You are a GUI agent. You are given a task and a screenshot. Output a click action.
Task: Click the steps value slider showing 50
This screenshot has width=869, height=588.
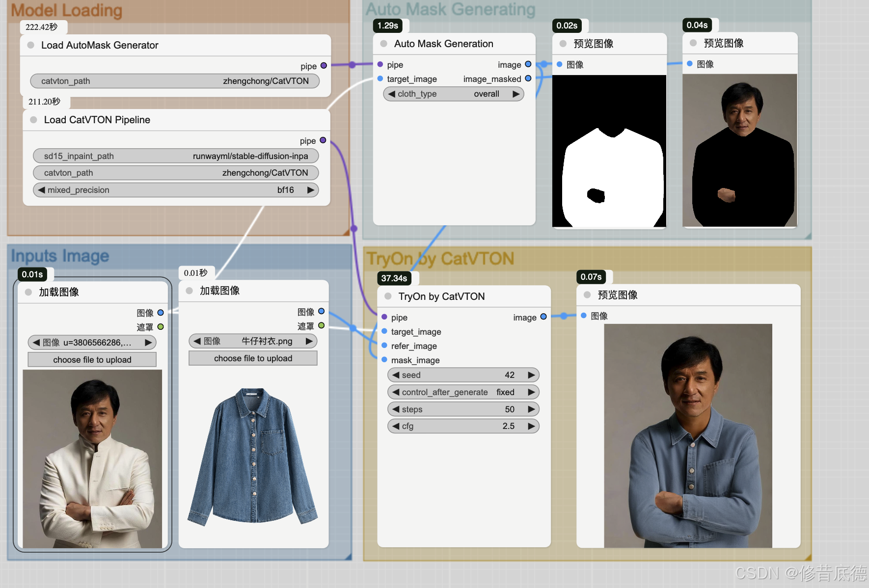(463, 409)
